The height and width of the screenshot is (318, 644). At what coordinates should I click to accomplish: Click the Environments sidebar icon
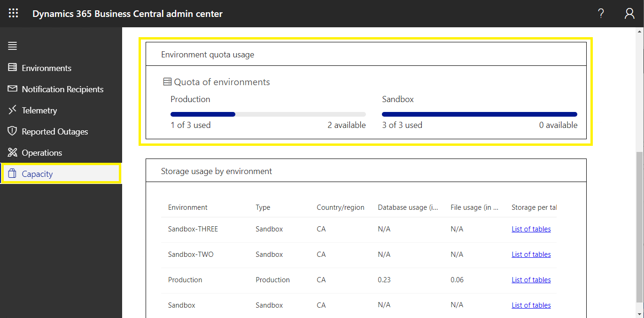(x=12, y=68)
